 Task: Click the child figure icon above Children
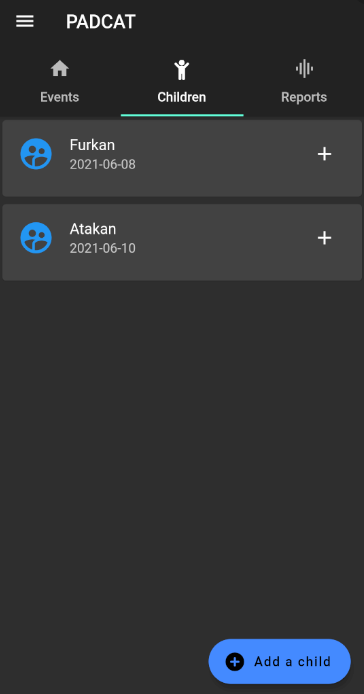click(x=182, y=69)
